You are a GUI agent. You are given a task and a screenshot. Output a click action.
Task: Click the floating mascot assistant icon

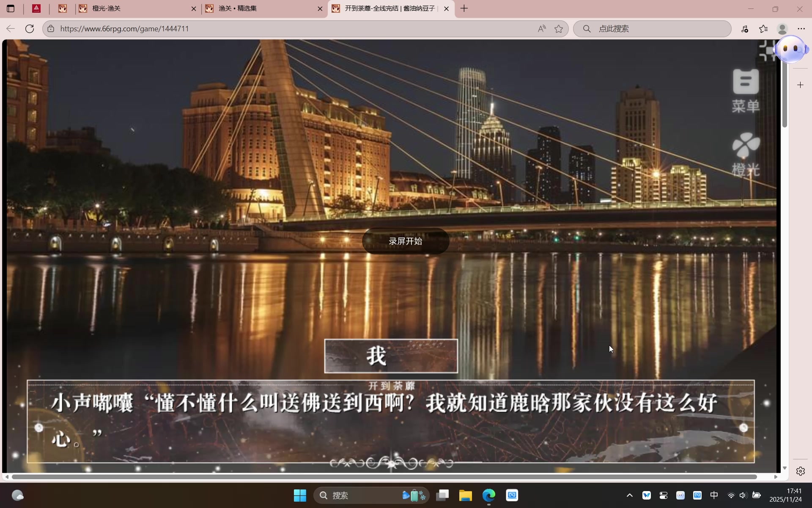click(791, 50)
